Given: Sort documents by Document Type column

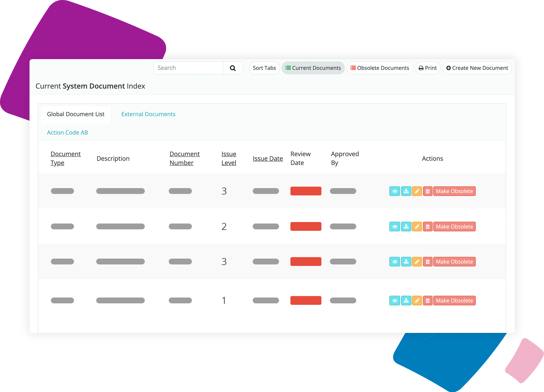Looking at the screenshot, I should (66, 158).
